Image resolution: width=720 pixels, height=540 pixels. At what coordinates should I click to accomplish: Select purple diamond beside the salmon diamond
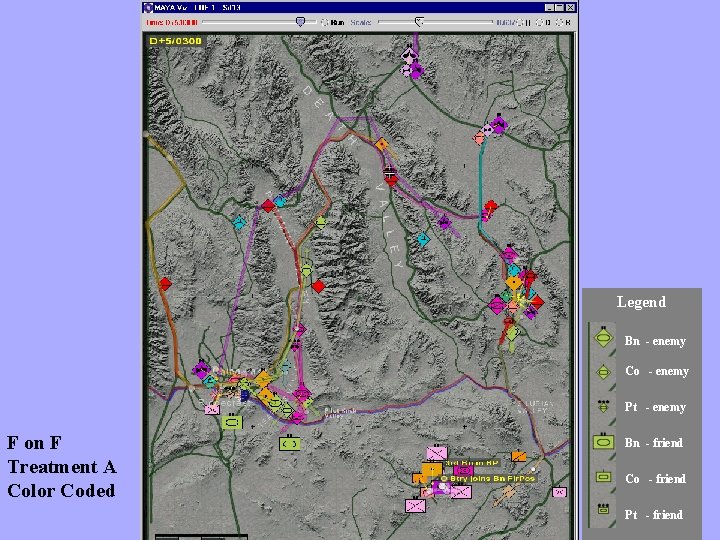pos(499,125)
